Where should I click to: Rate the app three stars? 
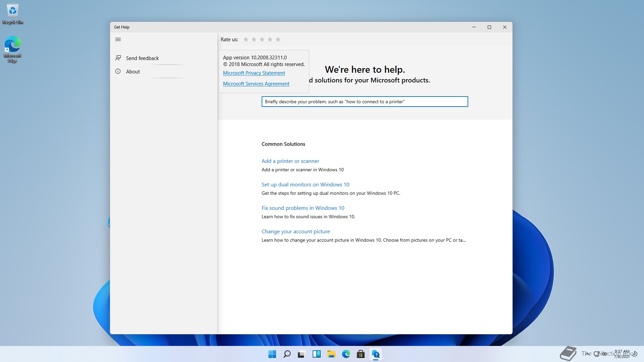(262, 40)
